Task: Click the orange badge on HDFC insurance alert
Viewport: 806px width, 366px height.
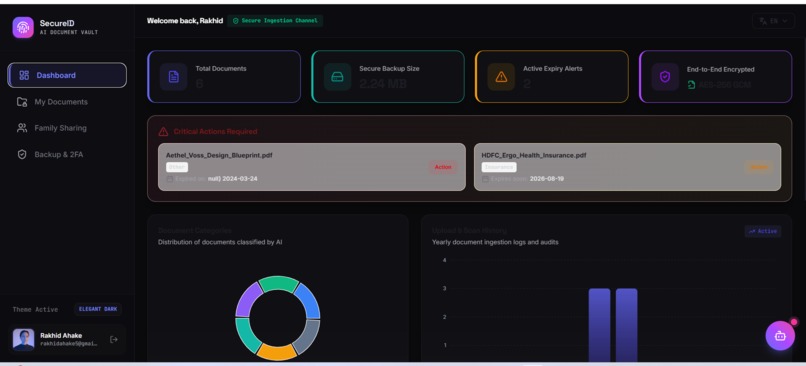Action: coord(758,167)
